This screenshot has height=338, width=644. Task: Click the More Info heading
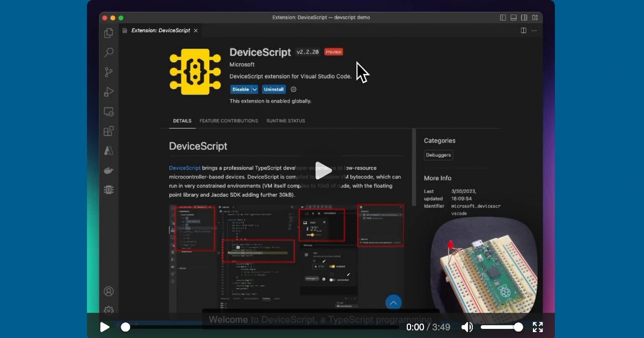(x=437, y=178)
